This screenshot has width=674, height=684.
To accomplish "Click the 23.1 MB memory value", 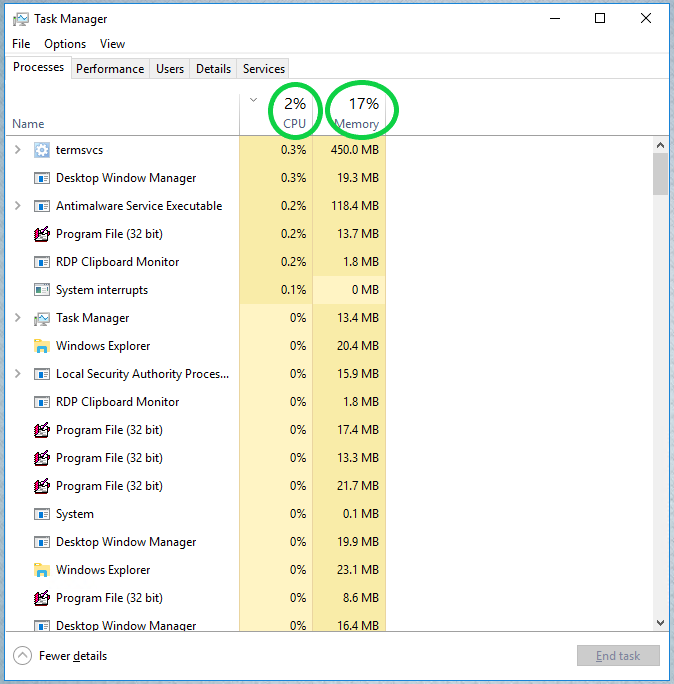I will coord(358,570).
